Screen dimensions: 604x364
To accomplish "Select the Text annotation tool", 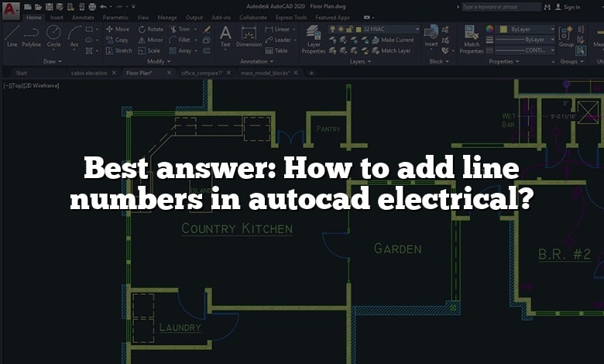I will tap(225, 36).
